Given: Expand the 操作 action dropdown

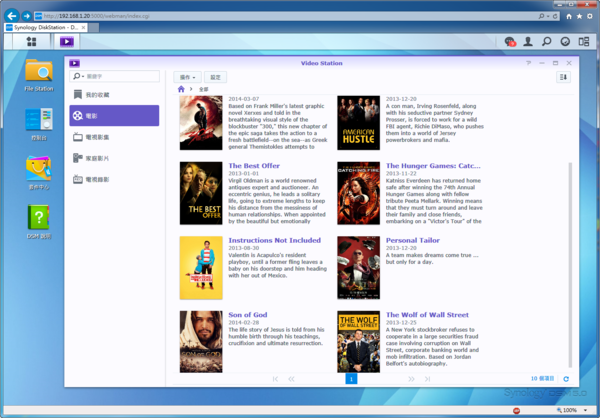Looking at the screenshot, I should click(188, 77).
